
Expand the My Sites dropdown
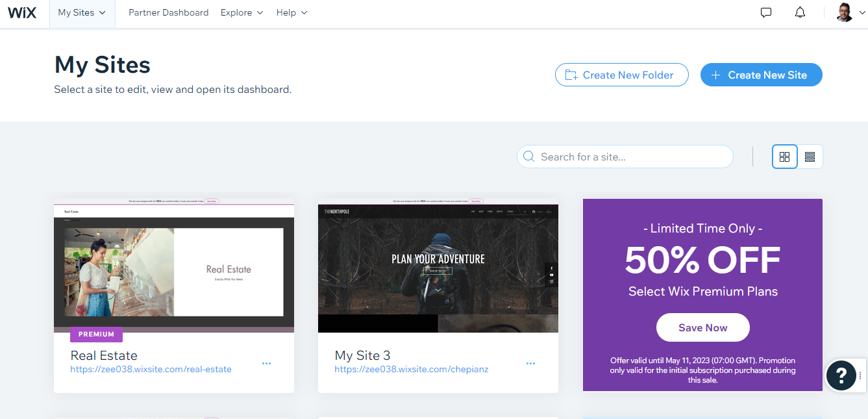pos(82,13)
